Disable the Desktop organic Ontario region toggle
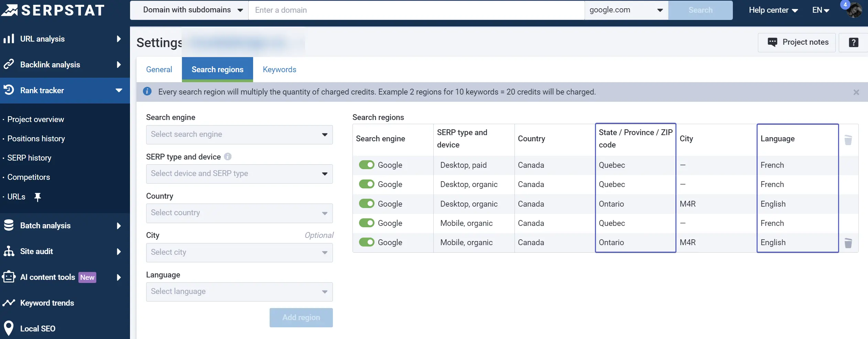Screen dimensions: 868x339 click(367, 204)
